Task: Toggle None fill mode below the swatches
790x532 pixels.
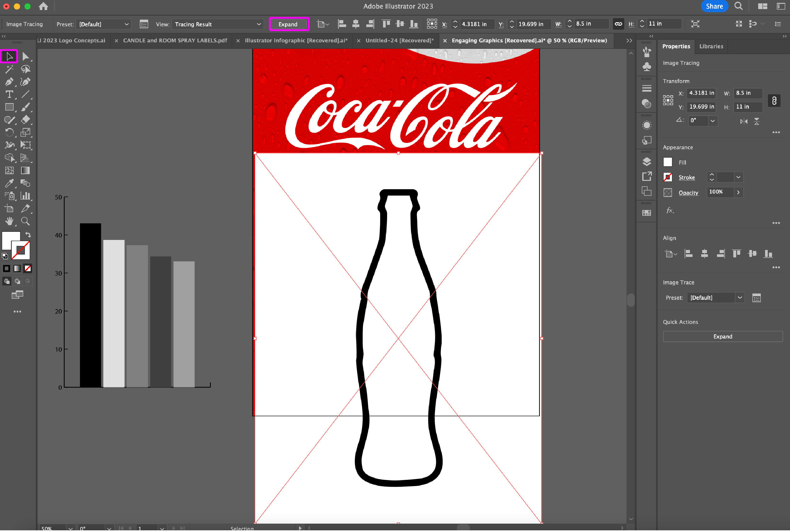Action: (x=28, y=269)
